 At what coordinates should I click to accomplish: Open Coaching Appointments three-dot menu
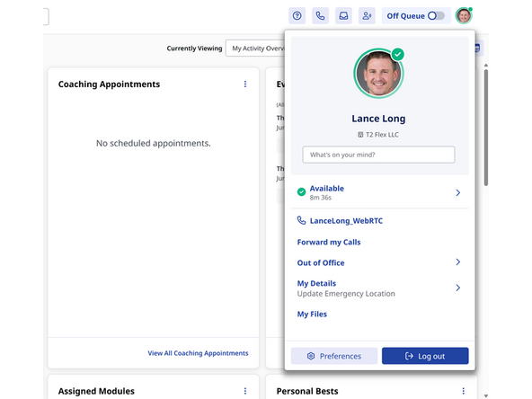point(245,84)
